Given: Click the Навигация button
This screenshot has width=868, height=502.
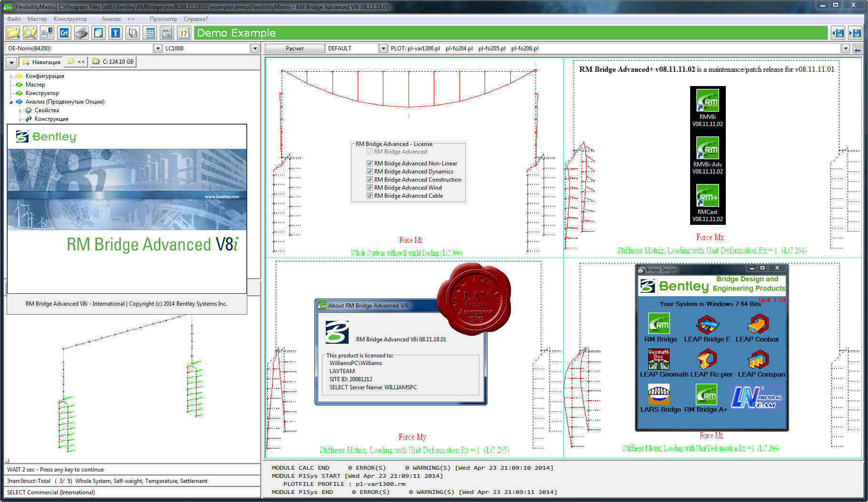Looking at the screenshot, I should pos(41,62).
